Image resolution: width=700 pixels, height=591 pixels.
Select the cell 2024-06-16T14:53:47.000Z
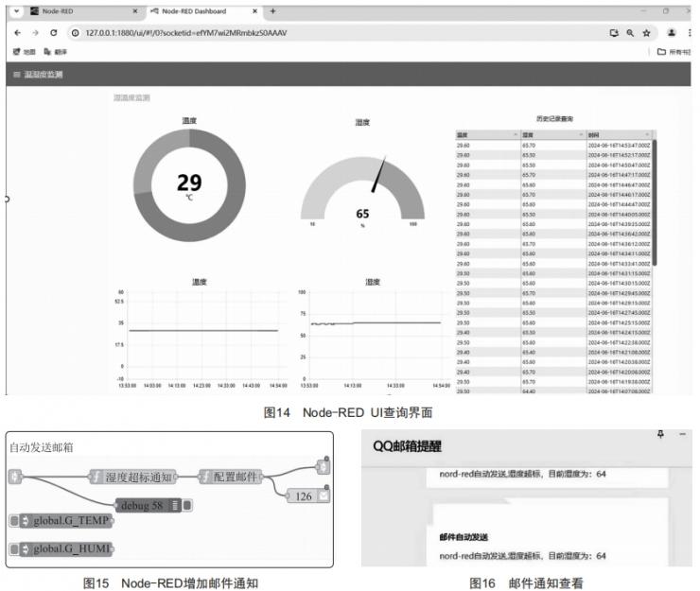click(x=619, y=146)
